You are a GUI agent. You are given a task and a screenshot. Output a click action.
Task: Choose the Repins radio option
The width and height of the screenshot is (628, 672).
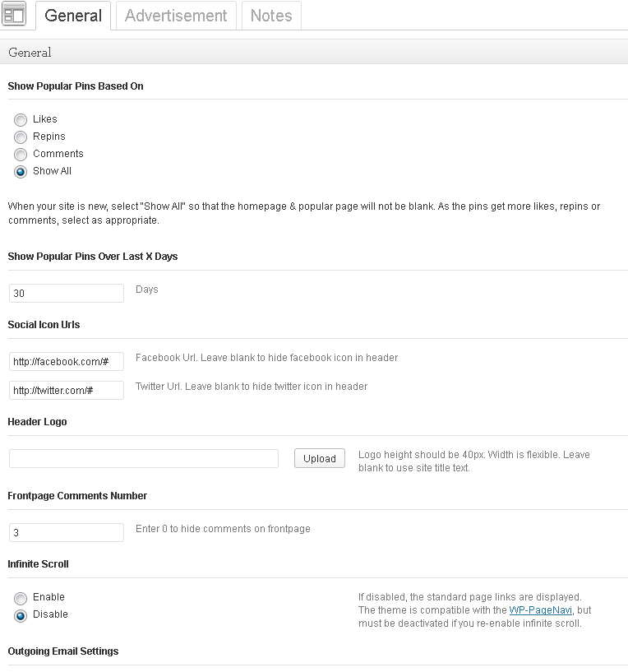[20, 137]
